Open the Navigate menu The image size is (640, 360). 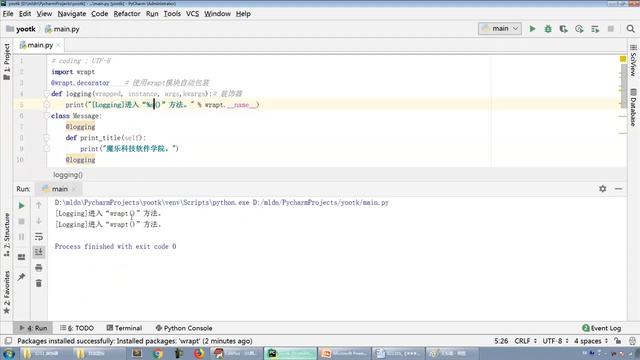click(x=72, y=13)
